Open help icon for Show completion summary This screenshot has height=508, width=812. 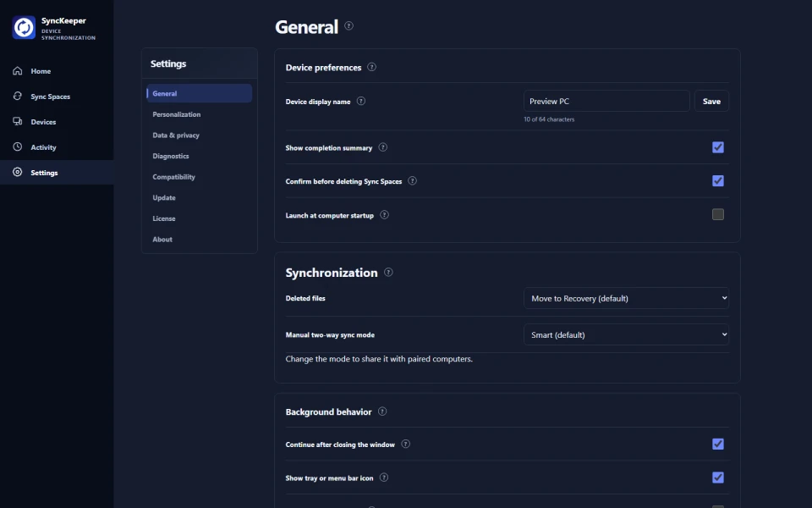click(382, 147)
